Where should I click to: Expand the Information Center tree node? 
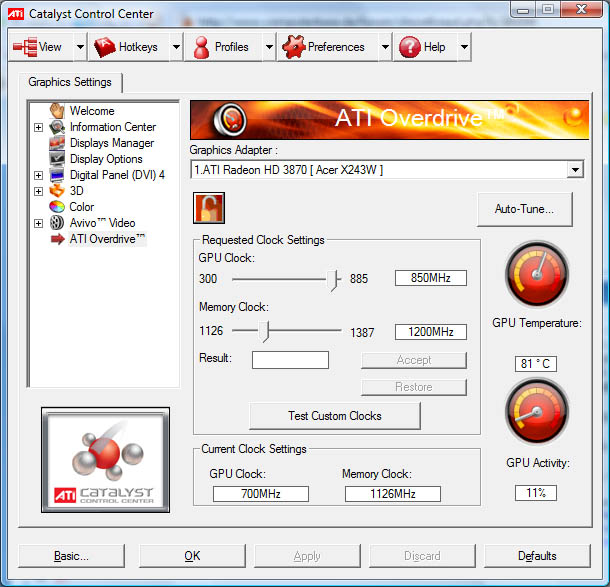(x=38, y=127)
